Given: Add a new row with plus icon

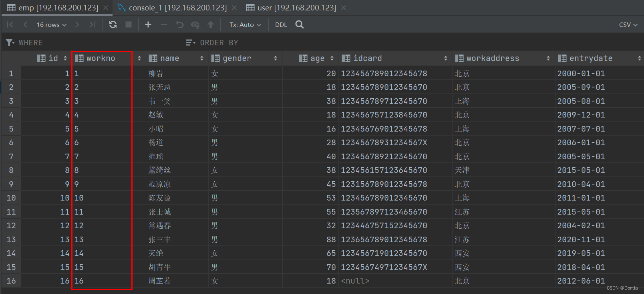Looking at the screenshot, I should [148, 24].
